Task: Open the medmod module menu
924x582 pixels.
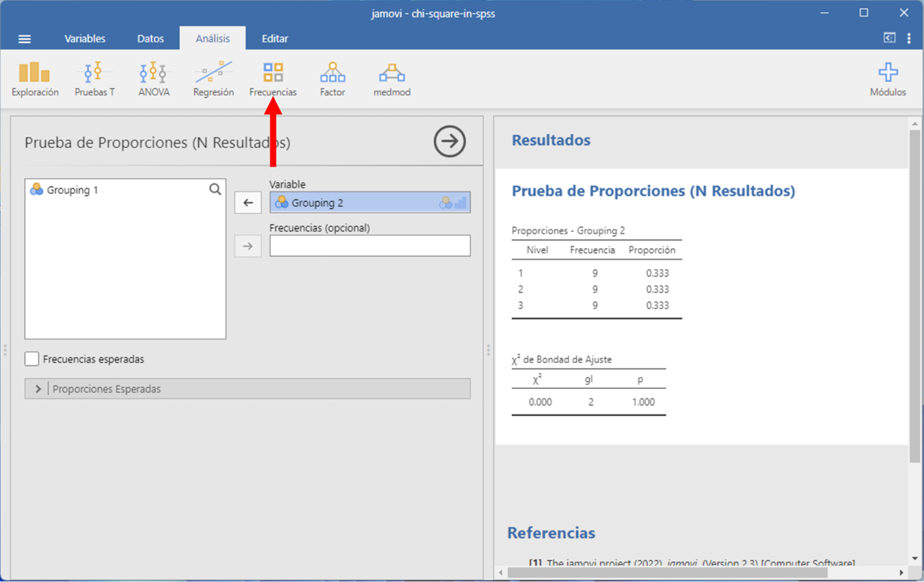Action: 392,79
